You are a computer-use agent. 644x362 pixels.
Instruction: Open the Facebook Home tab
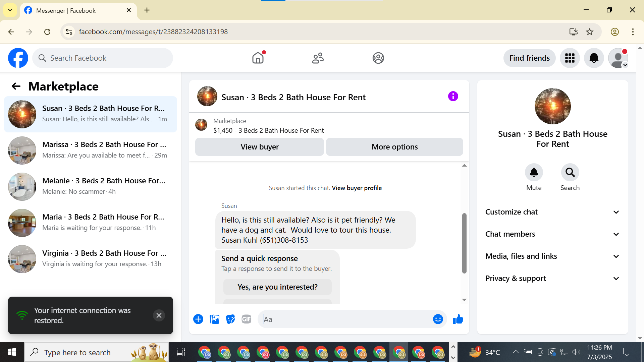258,58
